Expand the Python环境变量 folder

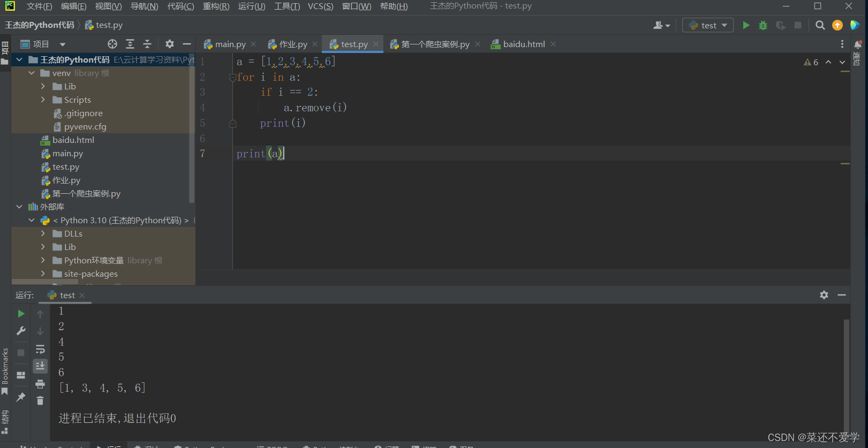(x=43, y=260)
